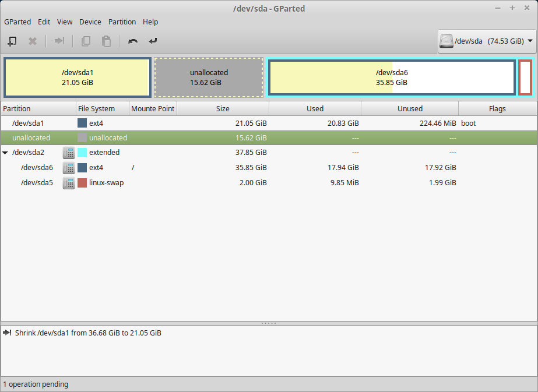This screenshot has width=538, height=392.
Task: Select the unallocated 15.62 GiB block in the disk map
Action: tap(209, 77)
